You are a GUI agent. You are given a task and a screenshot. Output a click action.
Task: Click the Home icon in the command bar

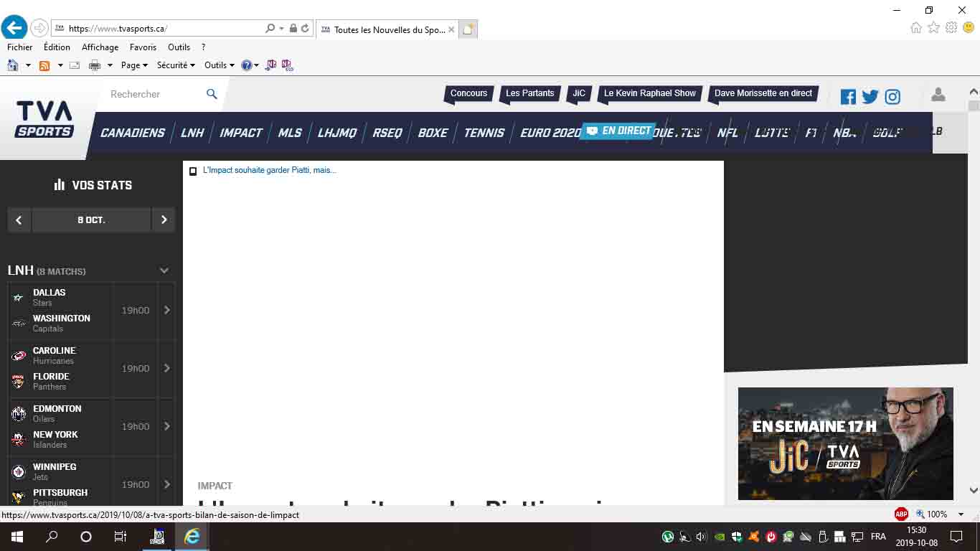(12, 65)
